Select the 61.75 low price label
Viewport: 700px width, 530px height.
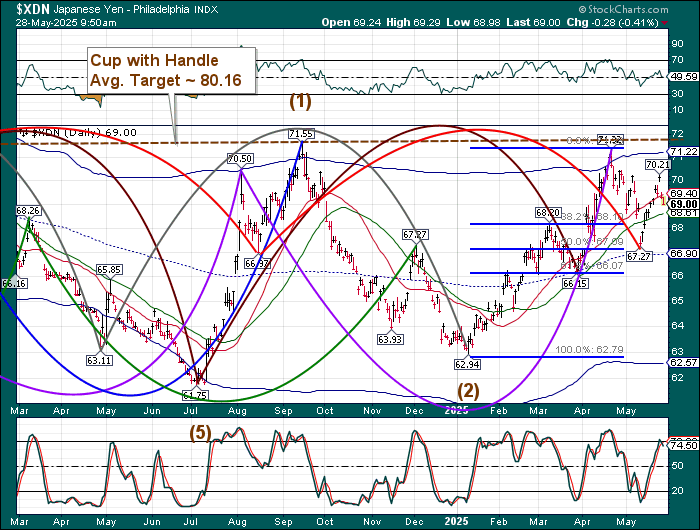coord(194,396)
